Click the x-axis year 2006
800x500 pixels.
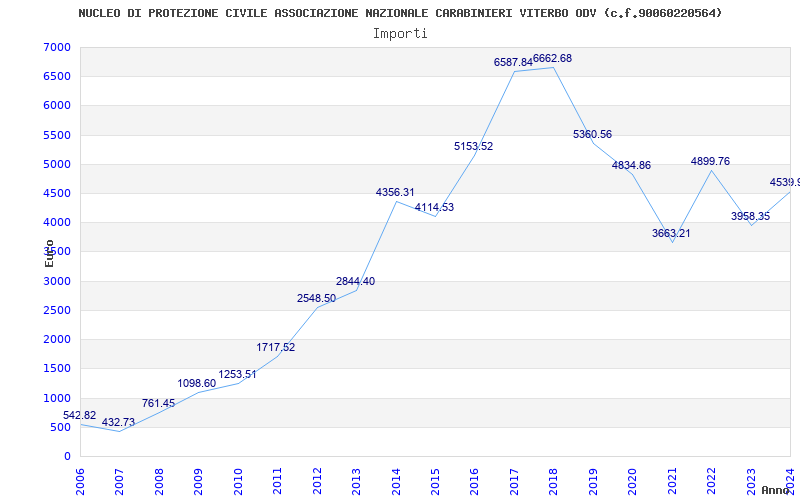(x=80, y=482)
